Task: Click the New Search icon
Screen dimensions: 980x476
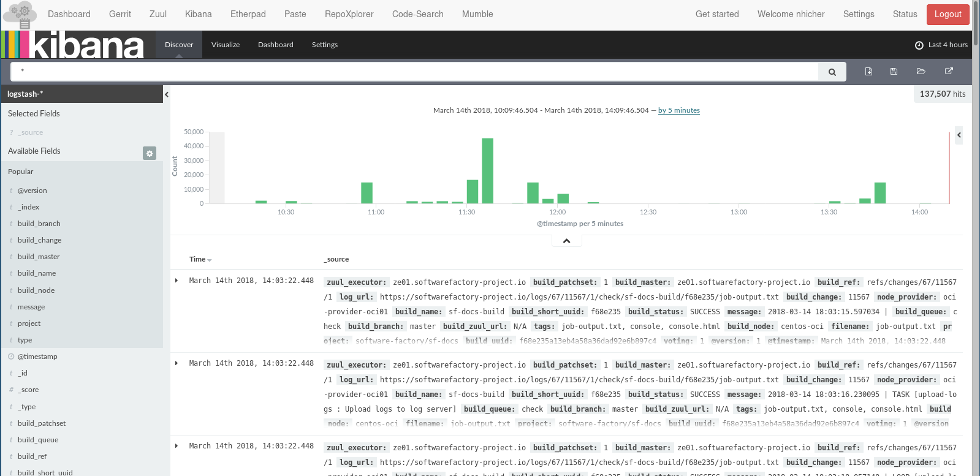Action: [868, 72]
